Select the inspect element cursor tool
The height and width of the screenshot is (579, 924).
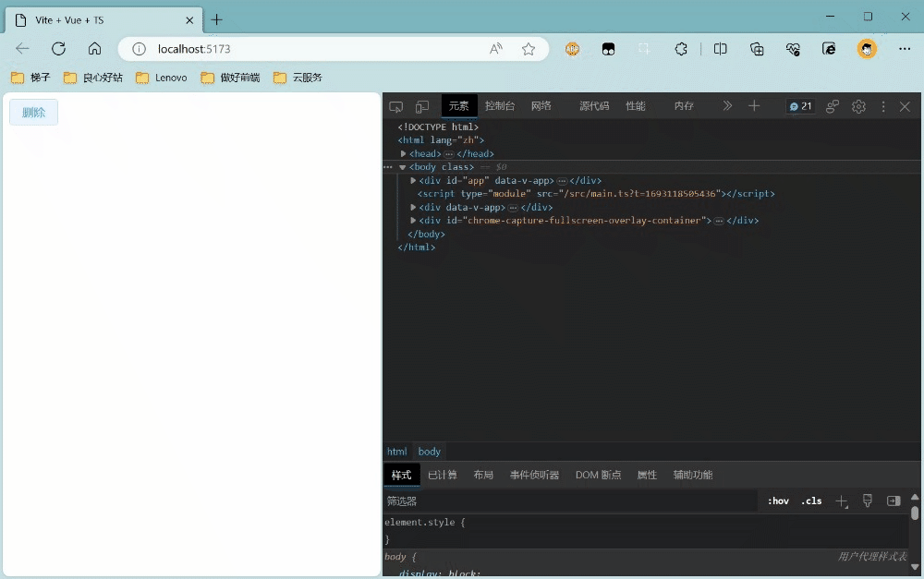click(396, 105)
